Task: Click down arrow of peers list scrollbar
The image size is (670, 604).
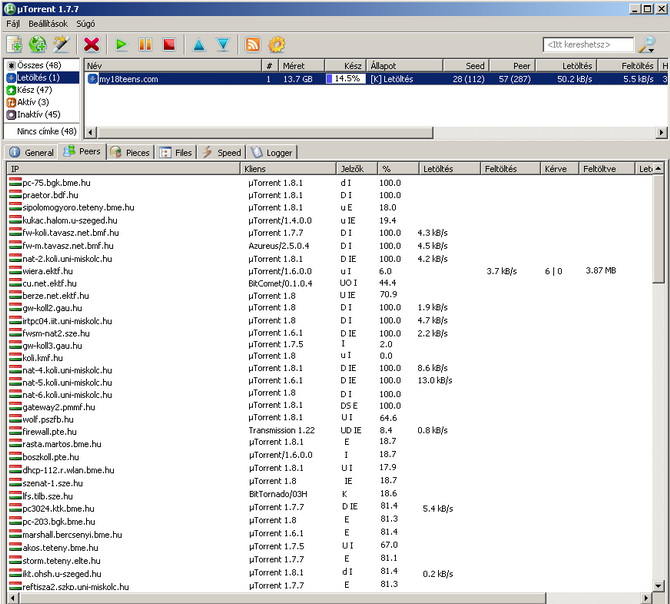Action: (x=658, y=586)
